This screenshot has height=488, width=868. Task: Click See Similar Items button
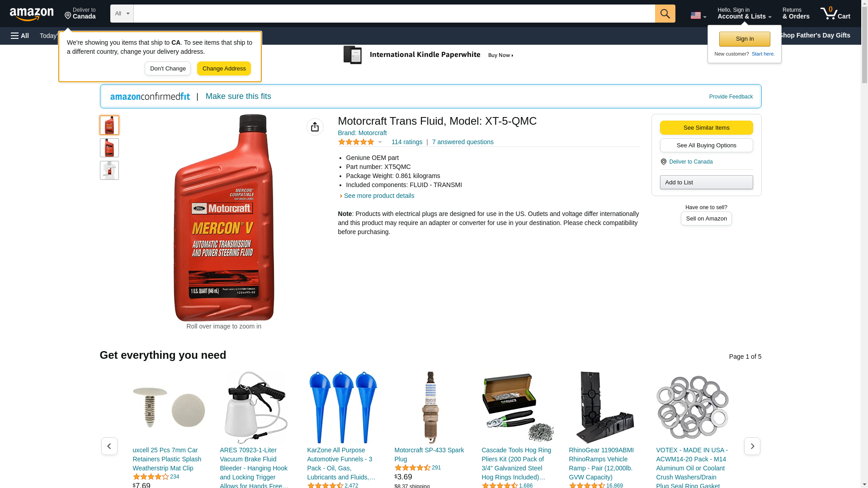(706, 127)
